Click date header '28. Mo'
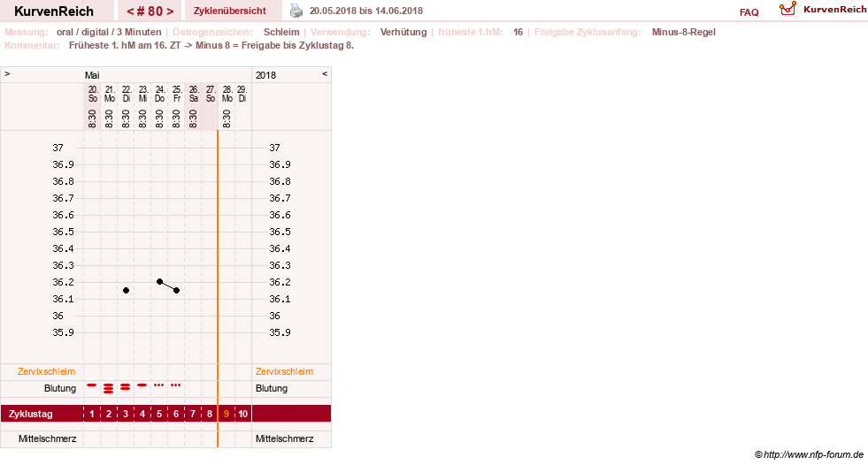The image size is (868, 465). [227, 94]
